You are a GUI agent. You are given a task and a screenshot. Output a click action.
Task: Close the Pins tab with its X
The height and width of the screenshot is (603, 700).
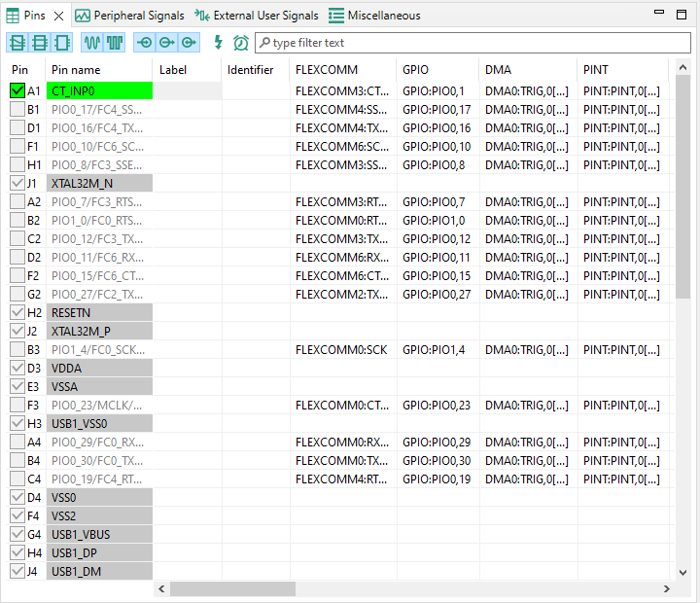(x=58, y=17)
